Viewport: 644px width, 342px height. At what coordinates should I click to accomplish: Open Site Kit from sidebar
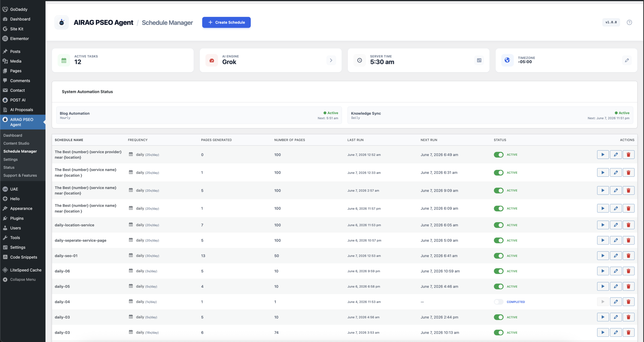[x=17, y=29]
